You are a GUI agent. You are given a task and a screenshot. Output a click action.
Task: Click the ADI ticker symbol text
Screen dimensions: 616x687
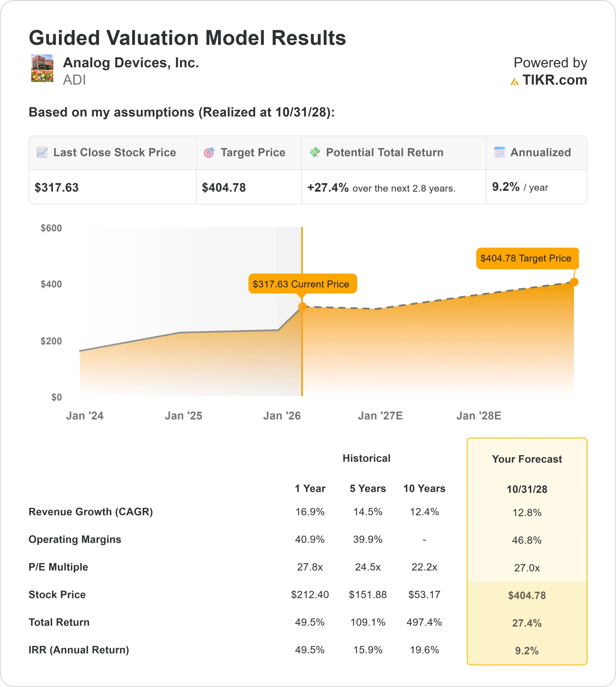[75, 80]
